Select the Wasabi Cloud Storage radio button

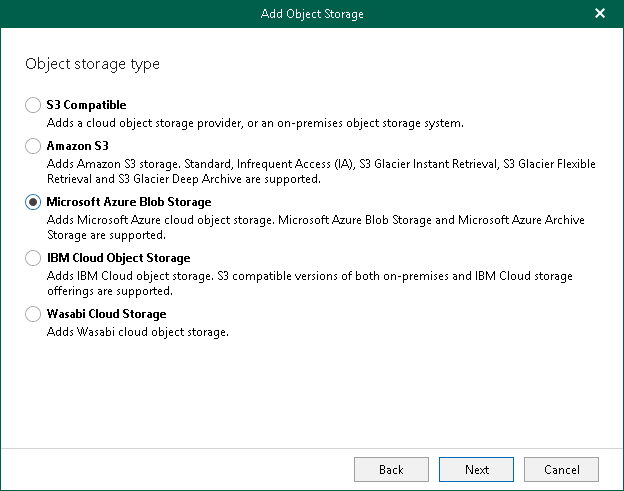point(32,314)
